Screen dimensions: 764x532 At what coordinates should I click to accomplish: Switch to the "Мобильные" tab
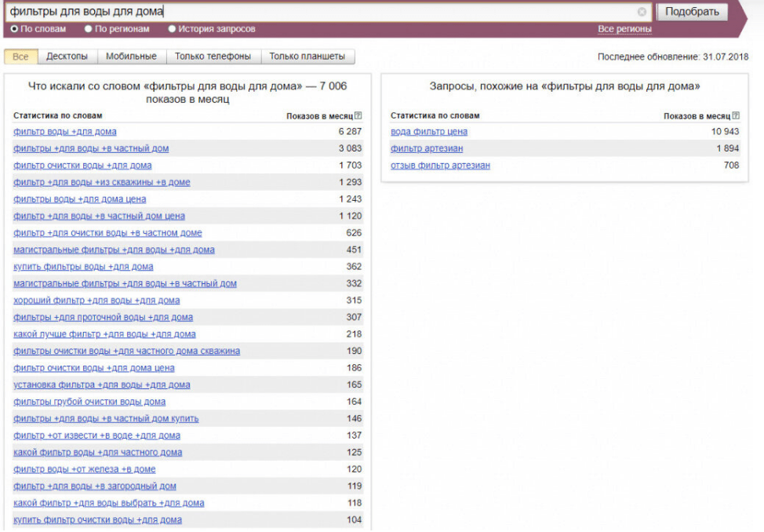coord(132,56)
